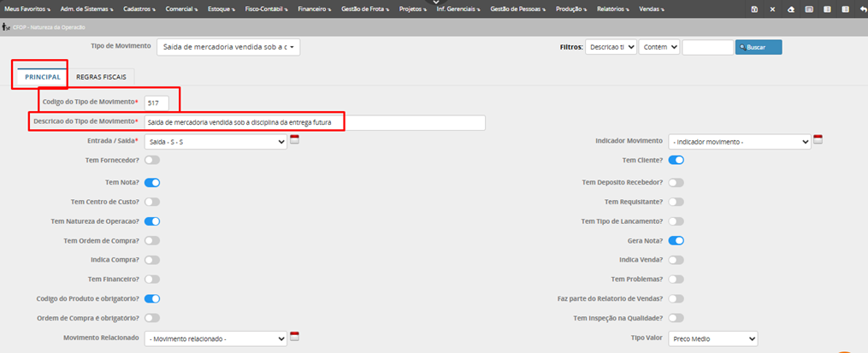Open the Fisco-Contábil menu
This screenshot has width=868, height=353.
point(268,9)
